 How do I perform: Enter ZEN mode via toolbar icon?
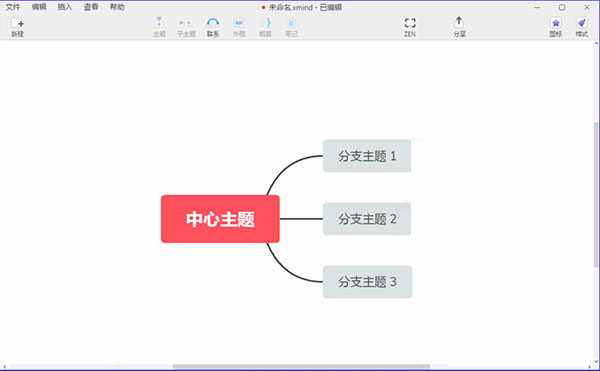click(x=410, y=27)
